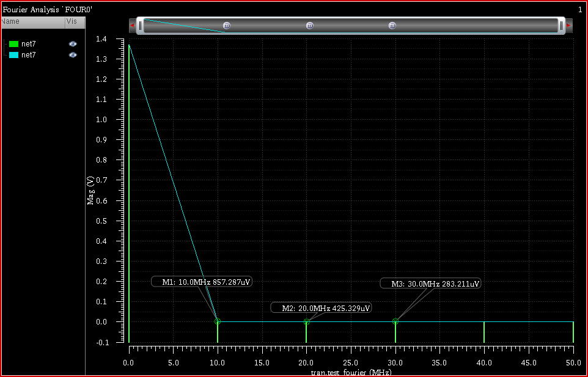
Task: Click third marker bubble on pan bar
Action: coord(392,26)
